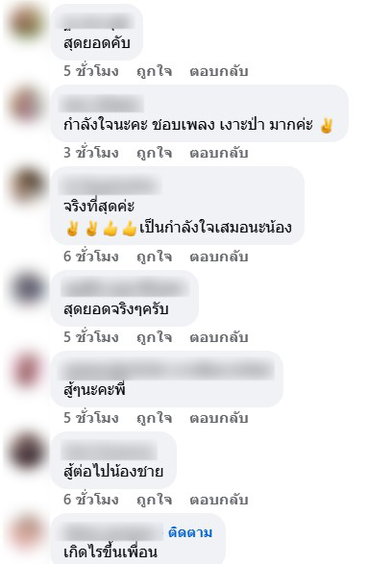Open the 3 ชั่วโมง timestamp of เงาะป่า comment
392x564 pixels.
[91, 153]
